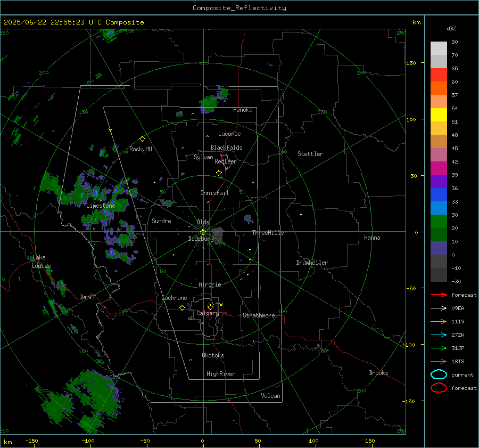This screenshot has width=479, height=448.
Task: Click the Calgary city label
Action: tap(208, 313)
